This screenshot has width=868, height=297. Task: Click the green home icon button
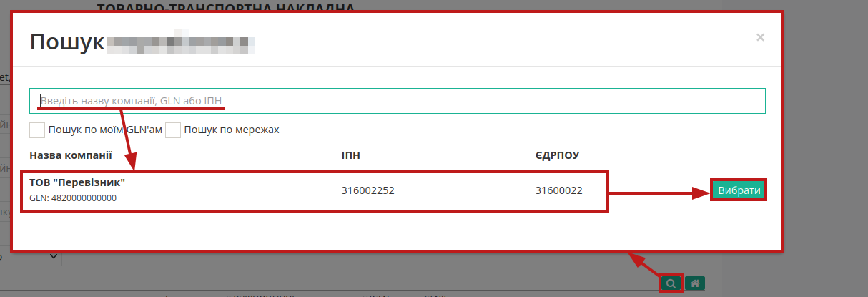(x=694, y=283)
